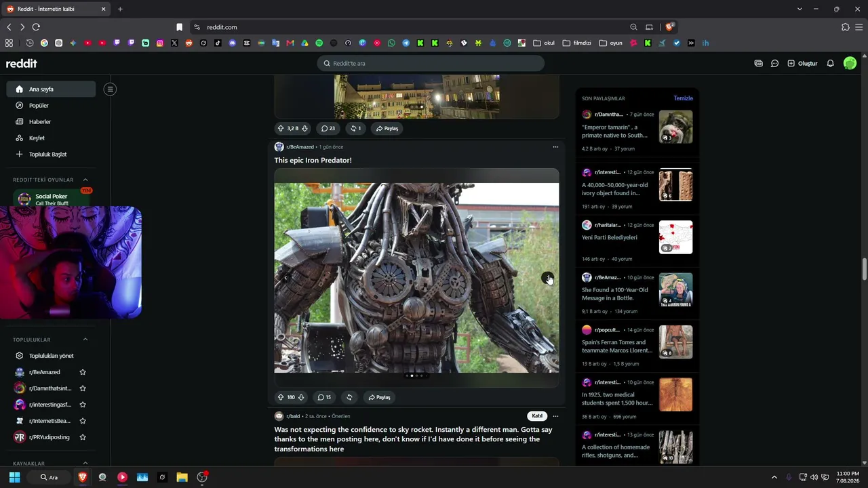Downvote the post showing 3,2 B votes
The height and width of the screenshot is (488, 868).
click(x=304, y=128)
